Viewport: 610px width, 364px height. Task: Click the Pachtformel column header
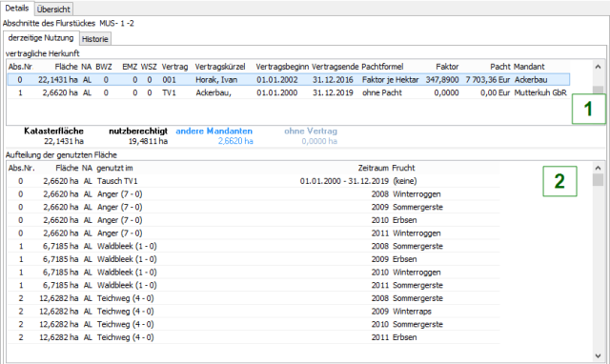(x=382, y=67)
